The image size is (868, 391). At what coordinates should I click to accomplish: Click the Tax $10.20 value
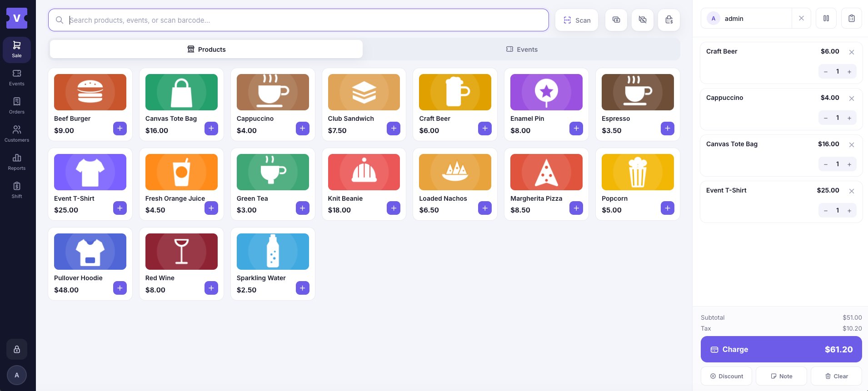pyautogui.click(x=852, y=328)
